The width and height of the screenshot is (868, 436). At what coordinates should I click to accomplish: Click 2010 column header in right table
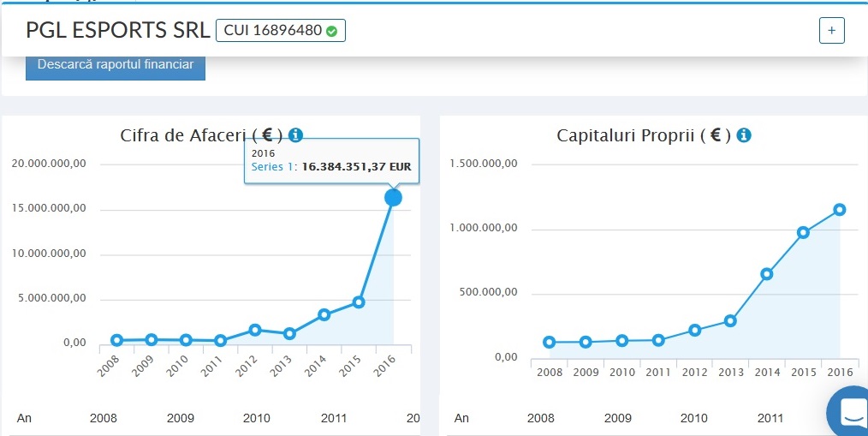coord(694,418)
